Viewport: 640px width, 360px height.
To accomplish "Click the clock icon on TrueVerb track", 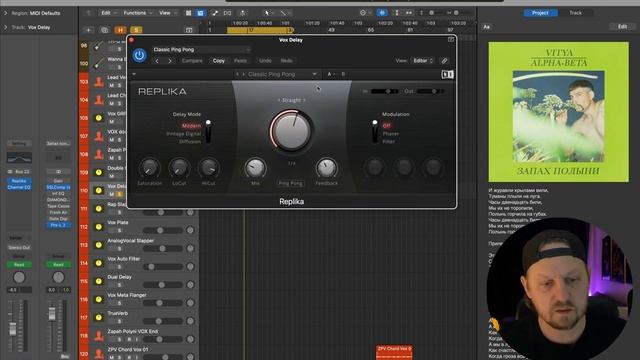I will (98, 318).
